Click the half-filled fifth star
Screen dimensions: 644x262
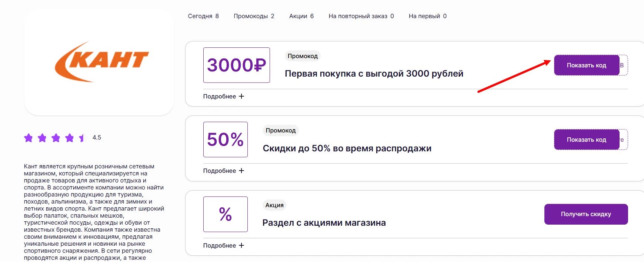pyautogui.click(x=81, y=138)
